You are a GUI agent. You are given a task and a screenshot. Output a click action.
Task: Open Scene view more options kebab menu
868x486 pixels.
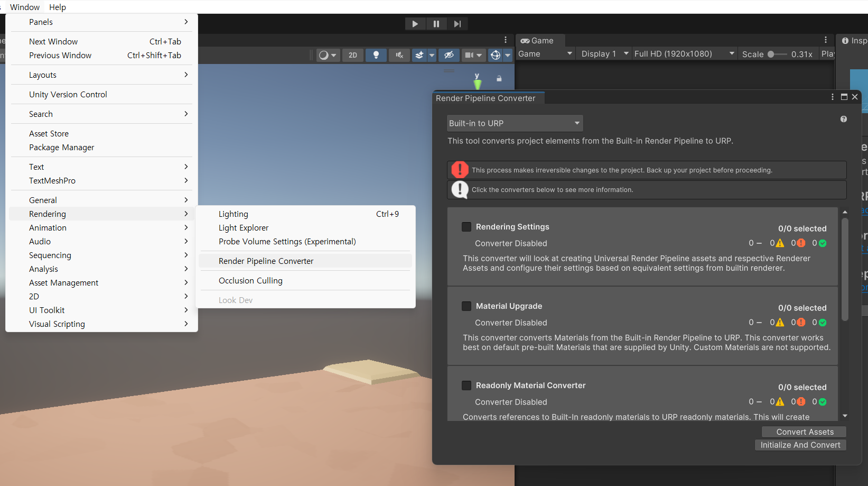pyautogui.click(x=506, y=40)
